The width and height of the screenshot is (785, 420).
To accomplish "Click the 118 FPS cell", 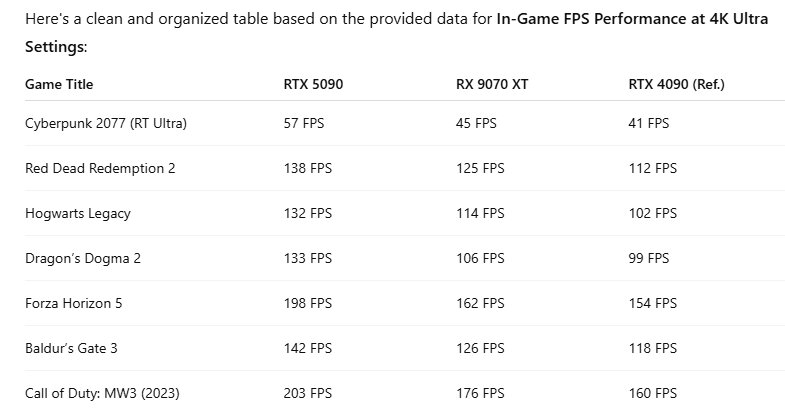I will tap(652, 348).
